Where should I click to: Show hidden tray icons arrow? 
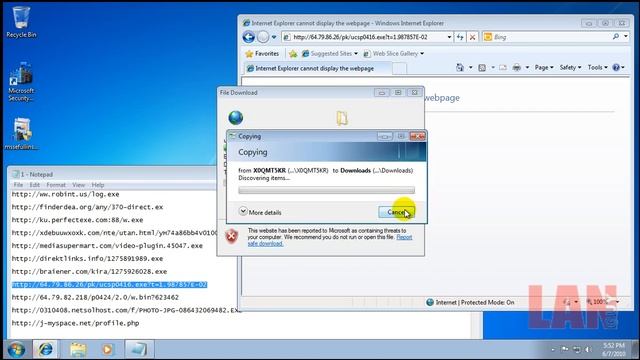[553, 350]
